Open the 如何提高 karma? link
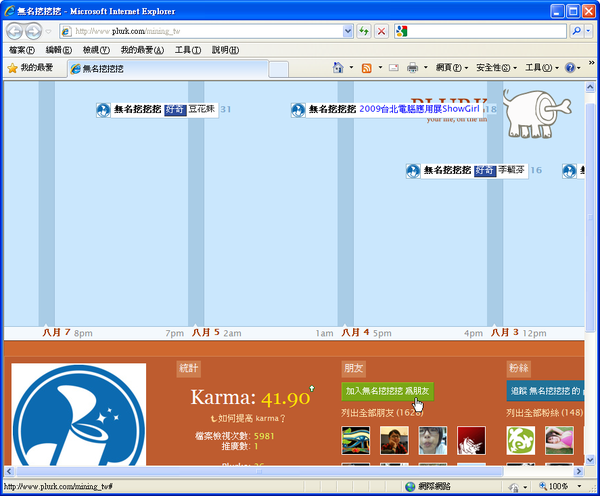Viewport: 600px width, 496px height. [x=248, y=419]
